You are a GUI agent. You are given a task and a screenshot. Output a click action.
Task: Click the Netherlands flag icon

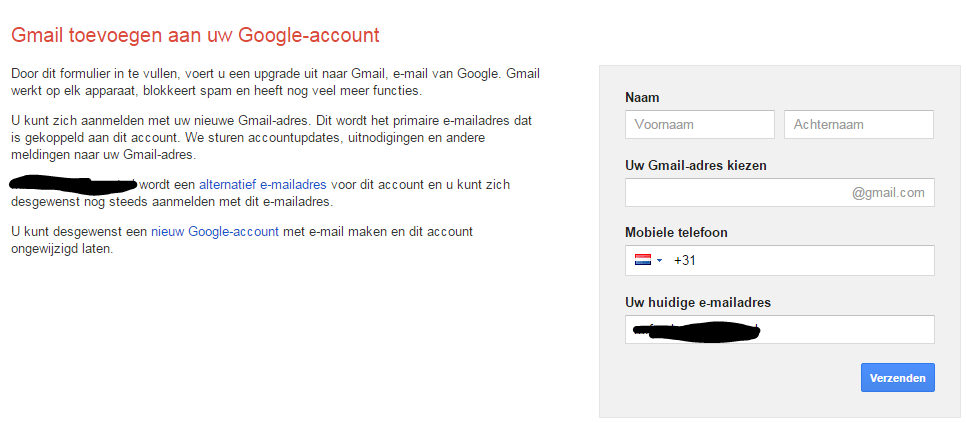coord(642,260)
